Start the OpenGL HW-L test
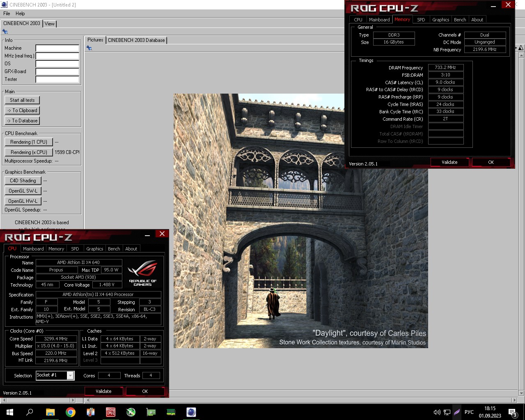525x420 pixels. pos(23,201)
